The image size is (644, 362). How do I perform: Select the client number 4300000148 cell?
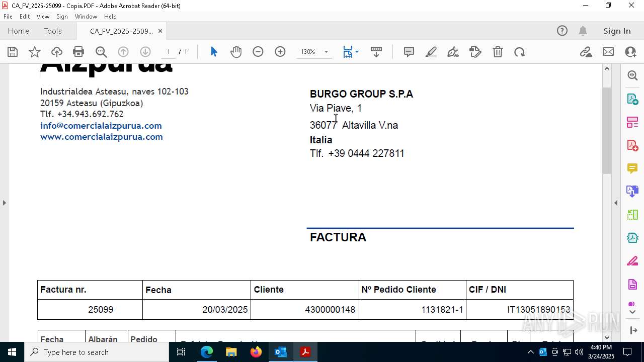[305, 310]
